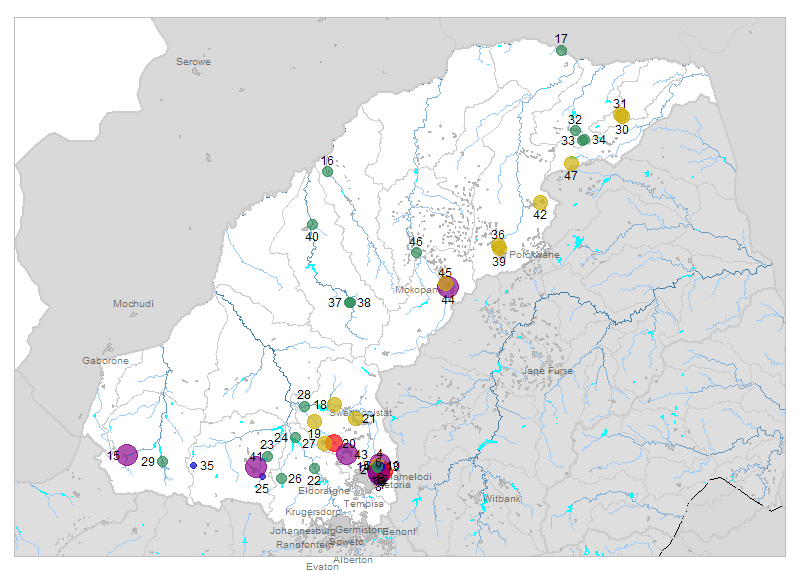Click the yellow marker left of label 21
The image size is (800, 571).
356,418
